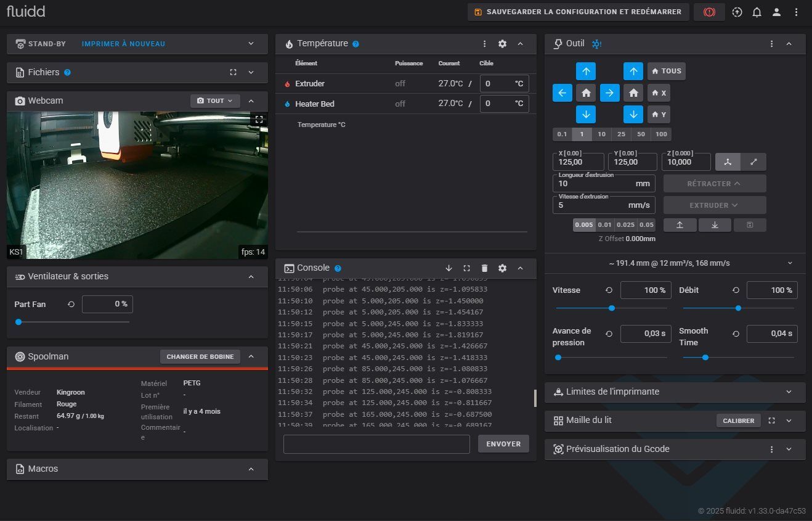The height and width of the screenshot is (521, 812).
Task: Select 0.01 Z offset increment
Action: (604, 225)
